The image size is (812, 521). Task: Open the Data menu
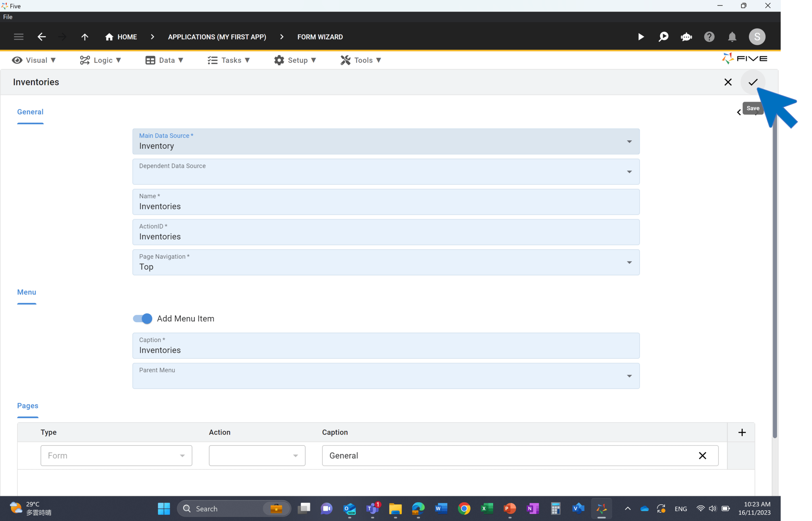[x=165, y=60]
